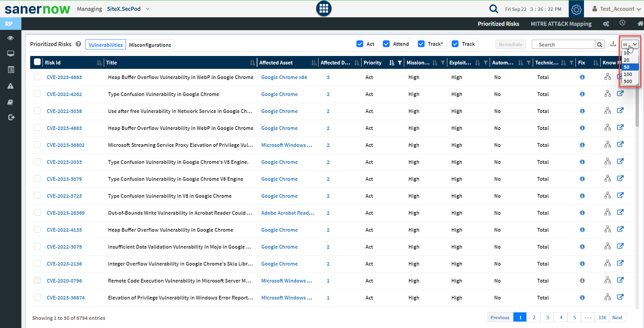Image resolution: width=644 pixels, height=328 pixels.
Task: Switch to the Vulnerabilities tab
Action: tap(105, 45)
